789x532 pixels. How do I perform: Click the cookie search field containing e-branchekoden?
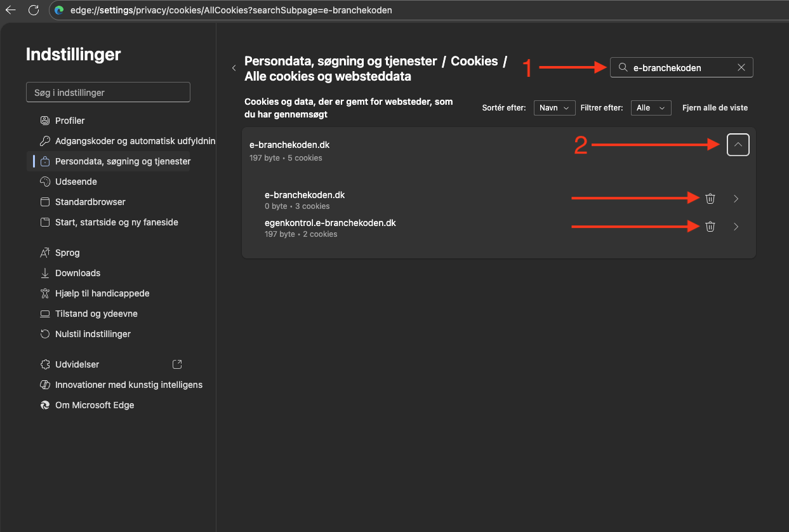click(682, 67)
